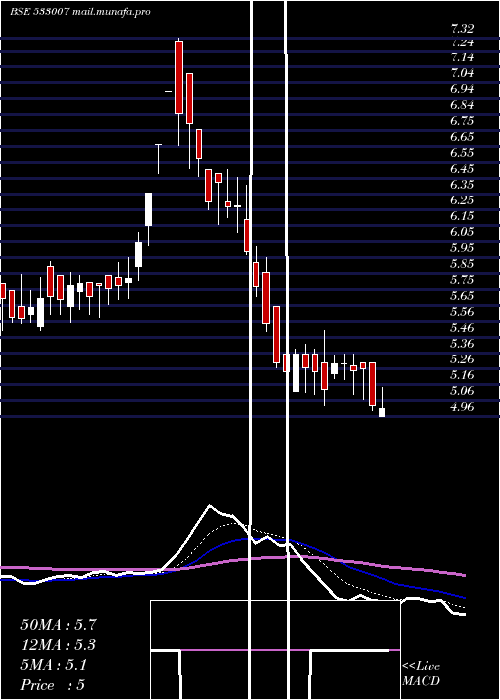Click the <<Live MACD label
500x700 pixels.
point(421,674)
